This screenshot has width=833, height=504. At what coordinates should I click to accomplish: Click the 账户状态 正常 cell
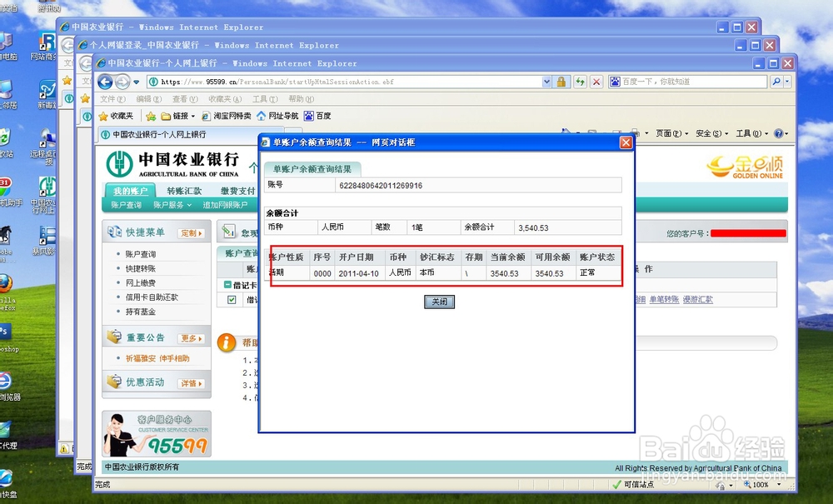(x=597, y=272)
